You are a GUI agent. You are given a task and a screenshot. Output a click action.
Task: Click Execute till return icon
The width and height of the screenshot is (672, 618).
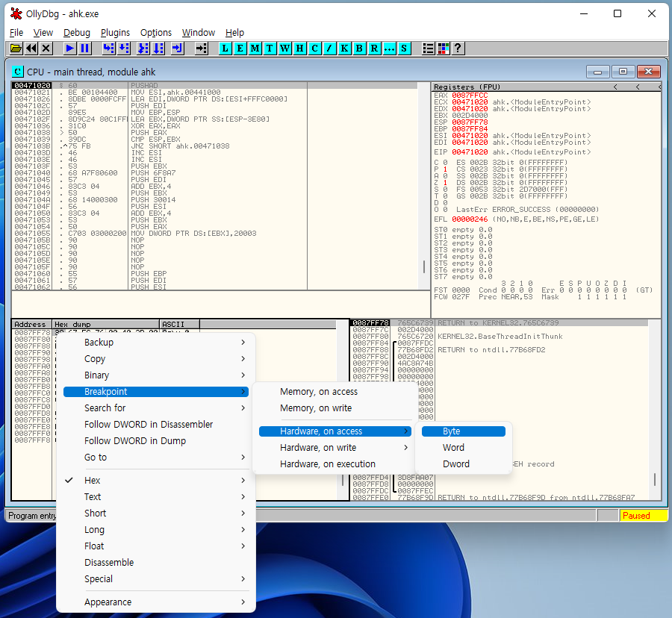(178, 49)
